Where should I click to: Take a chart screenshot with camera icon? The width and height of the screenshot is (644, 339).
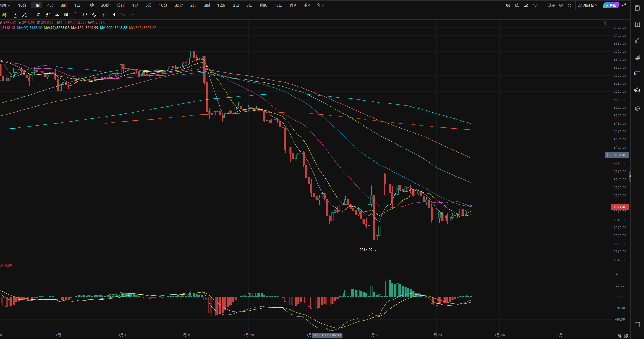pos(517,5)
